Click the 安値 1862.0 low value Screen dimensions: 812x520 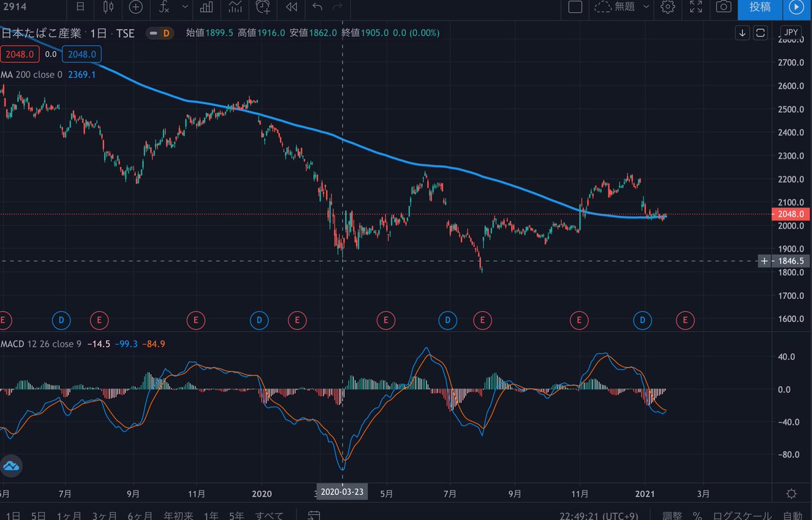click(x=313, y=32)
